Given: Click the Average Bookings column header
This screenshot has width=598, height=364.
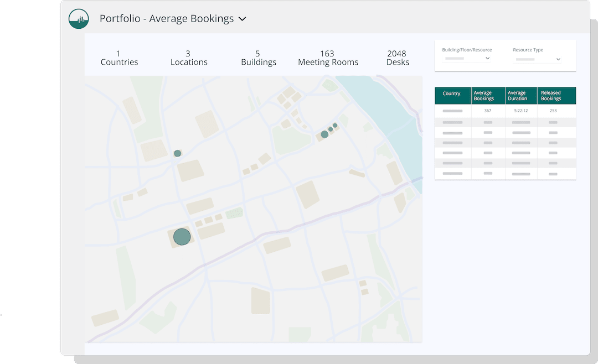Looking at the screenshot, I should [x=488, y=95].
